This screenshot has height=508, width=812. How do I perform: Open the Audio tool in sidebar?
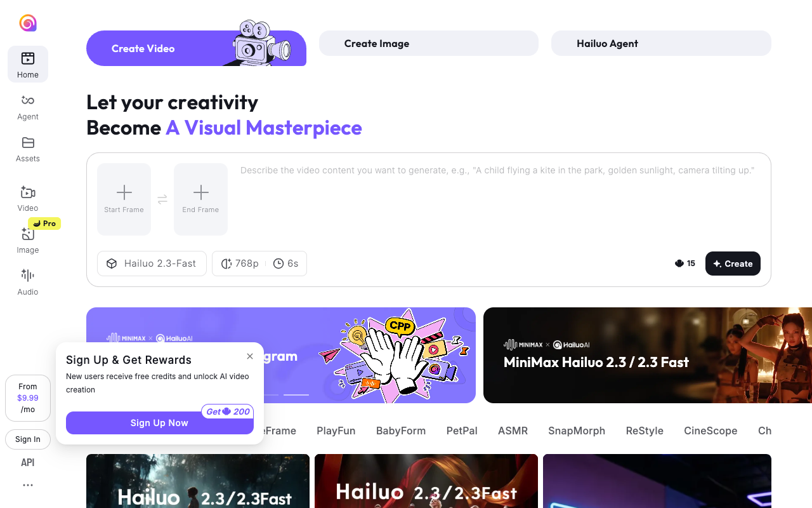[28, 282]
